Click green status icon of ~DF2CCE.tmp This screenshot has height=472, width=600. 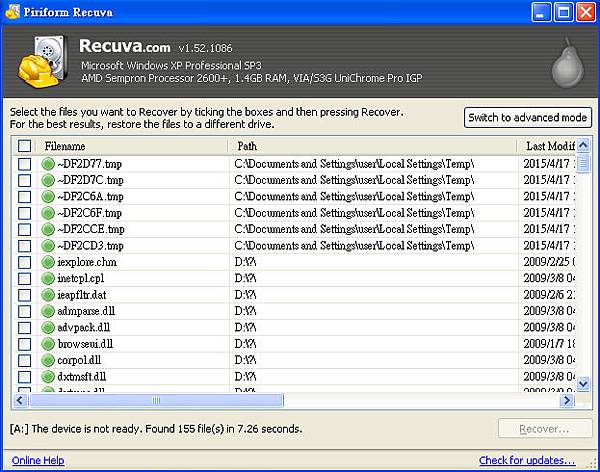(48, 229)
